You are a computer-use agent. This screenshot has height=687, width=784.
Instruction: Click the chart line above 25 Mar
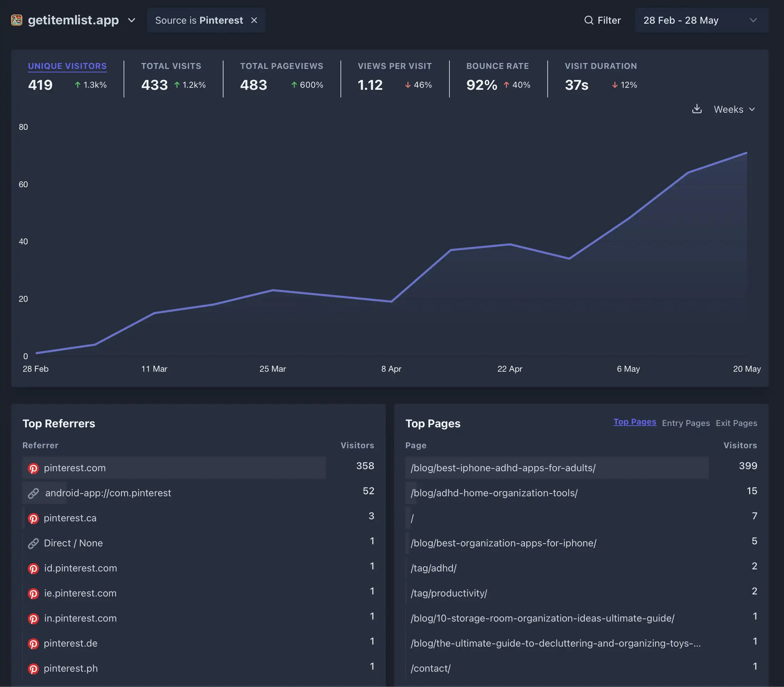(273, 290)
